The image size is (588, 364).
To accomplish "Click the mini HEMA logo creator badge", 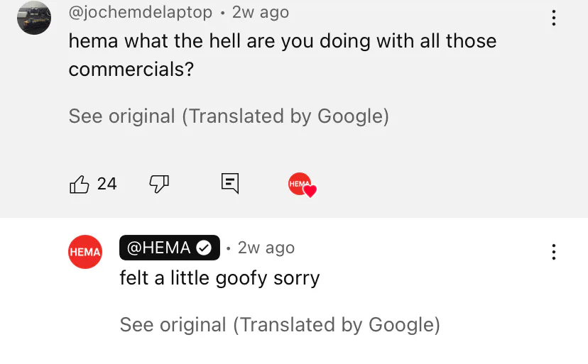I will [x=299, y=184].
